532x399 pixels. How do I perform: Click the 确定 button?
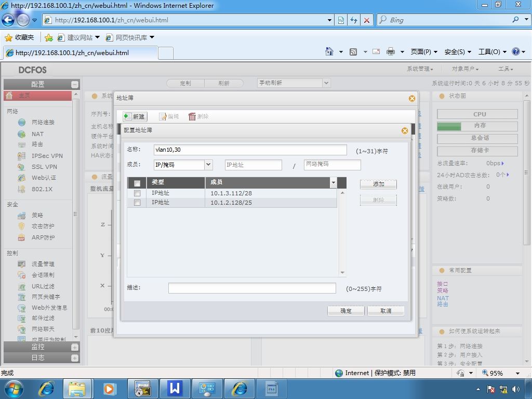click(345, 311)
